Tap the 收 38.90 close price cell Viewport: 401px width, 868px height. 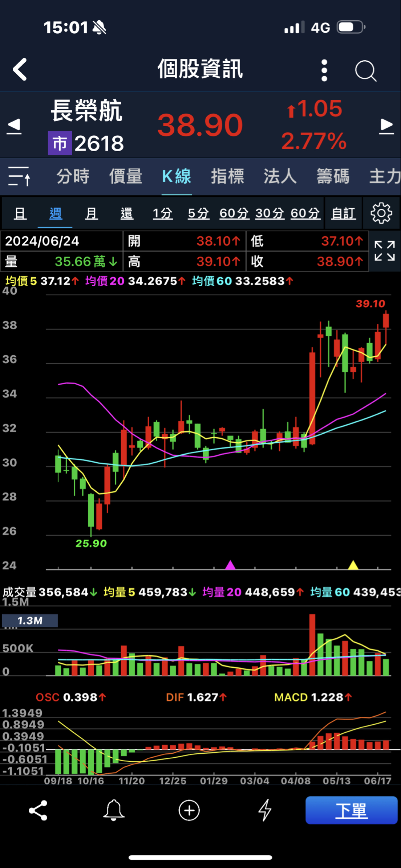(307, 261)
